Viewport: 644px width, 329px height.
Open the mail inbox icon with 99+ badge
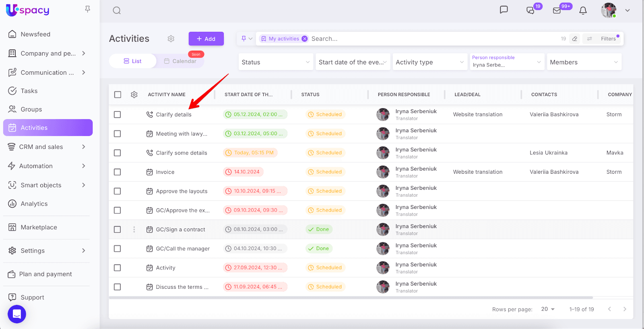pos(557,10)
